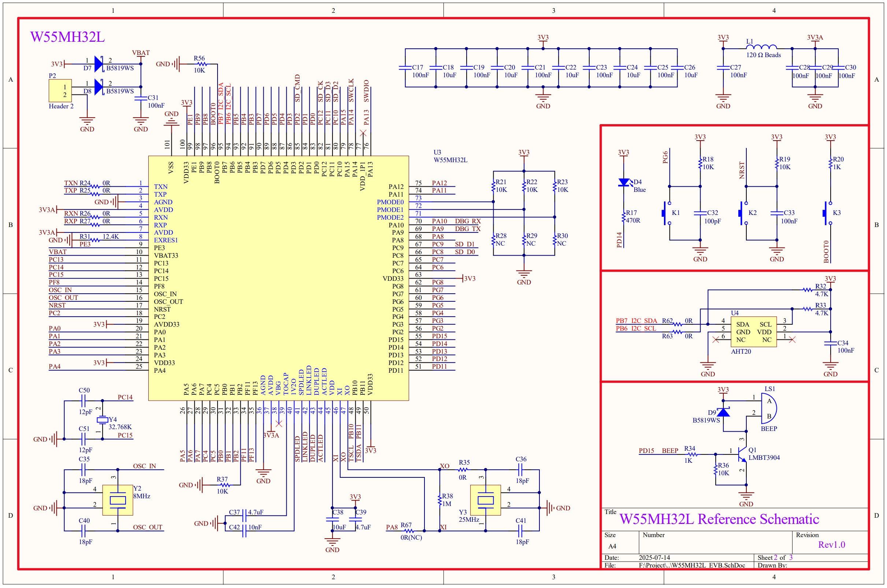887x588 pixels.
Task: Click the PMODE0 pin name
Action: tap(390, 202)
